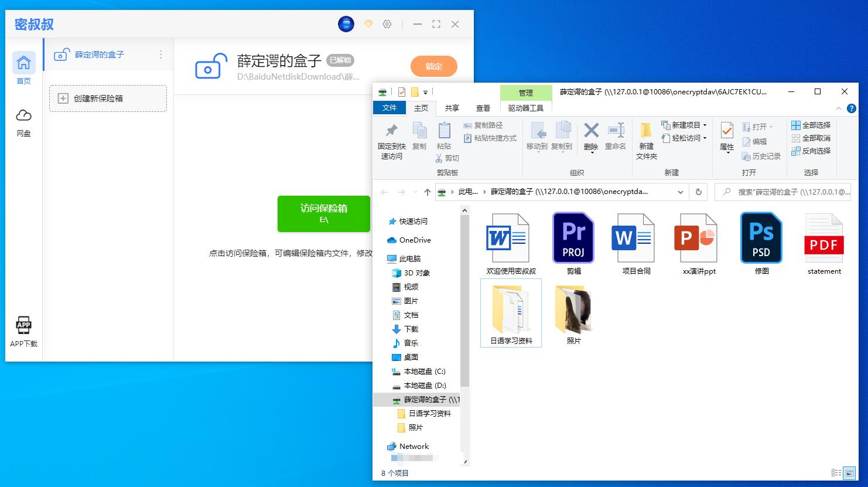Viewport: 868px width, 487px height.
Task: Click the user avatar icon
Action: (346, 24)
